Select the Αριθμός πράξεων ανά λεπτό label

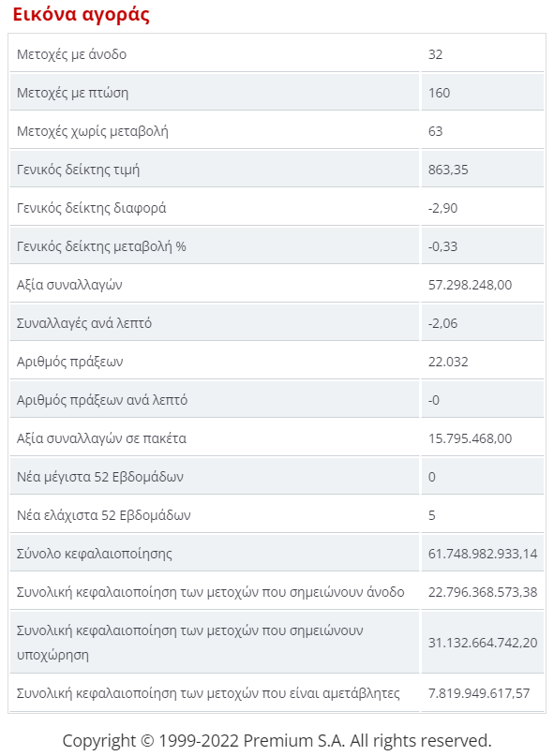102,400
